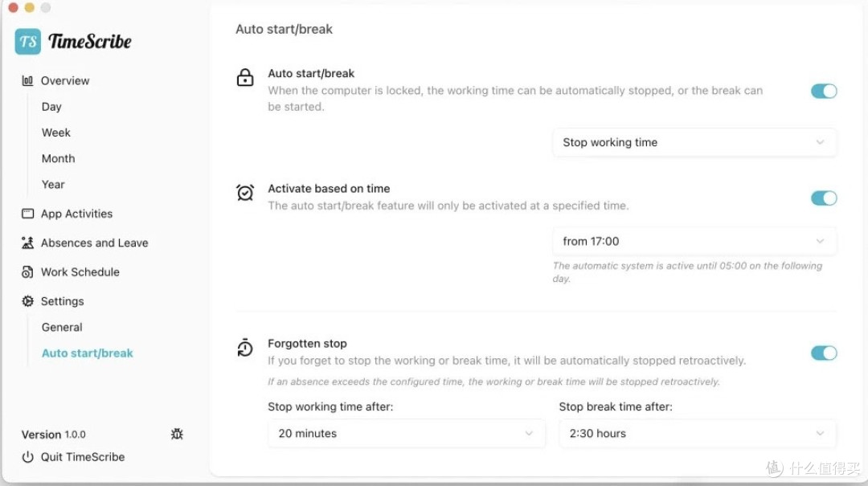Change the '2:30 hours' break stop dropdown
Screen dimensions: 868x486
click(x=696, y=433)
